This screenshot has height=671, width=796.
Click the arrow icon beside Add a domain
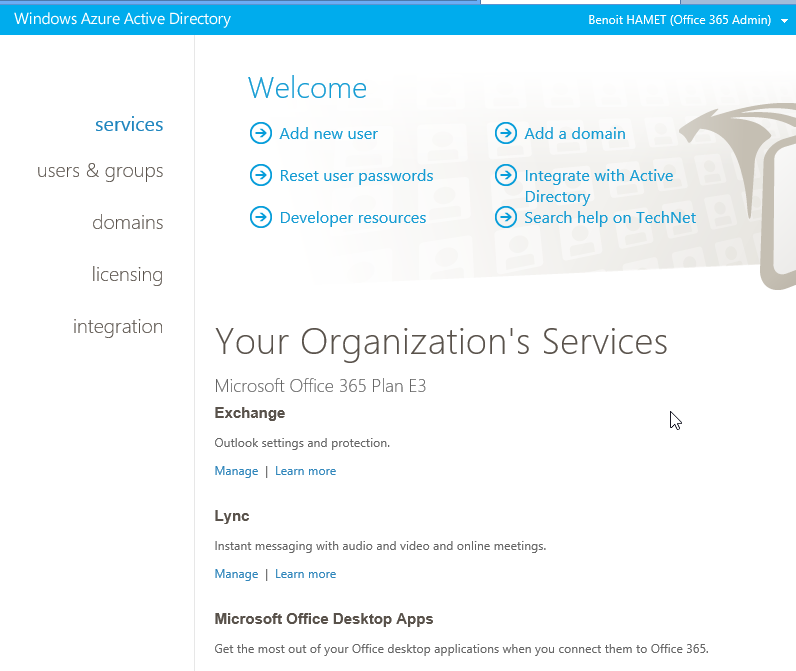click(x=506, y=134)
